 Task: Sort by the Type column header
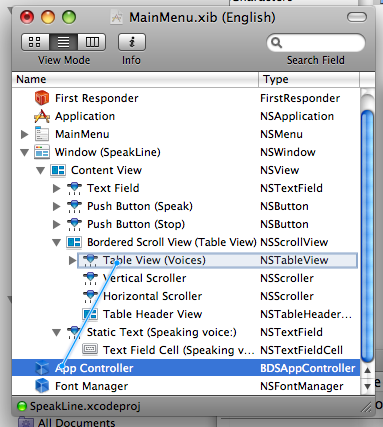[309, 79]
